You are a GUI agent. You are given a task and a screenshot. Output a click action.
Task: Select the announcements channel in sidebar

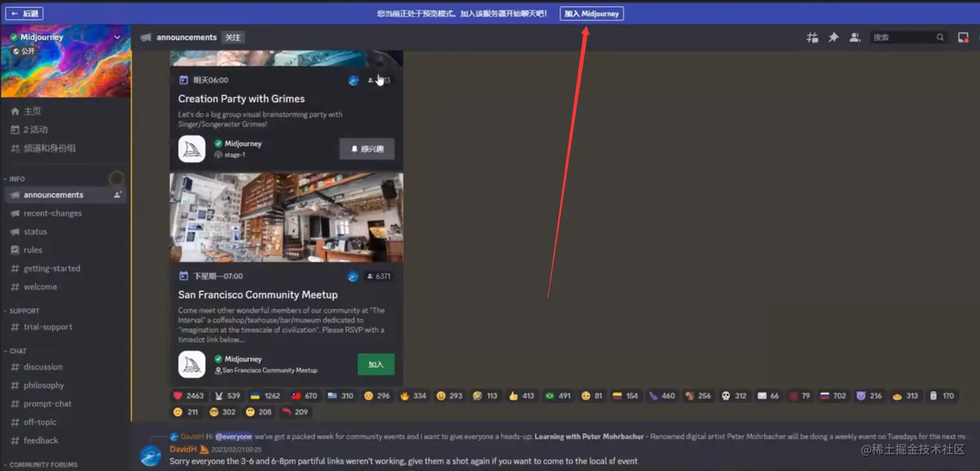coord(65,195)
